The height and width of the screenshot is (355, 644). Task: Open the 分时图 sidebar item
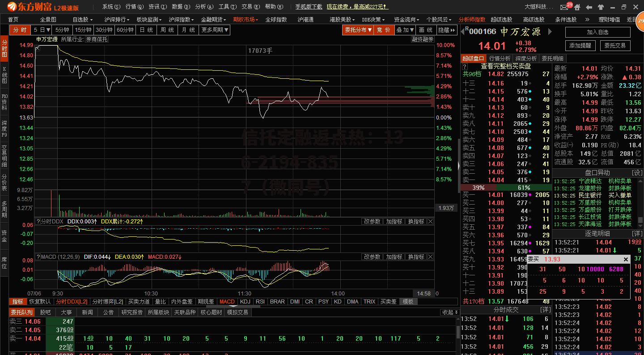[x=4, y=49]
